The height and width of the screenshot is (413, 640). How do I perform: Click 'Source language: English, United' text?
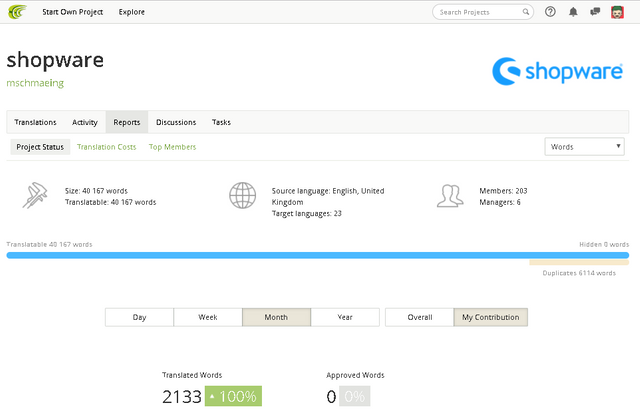328,191
